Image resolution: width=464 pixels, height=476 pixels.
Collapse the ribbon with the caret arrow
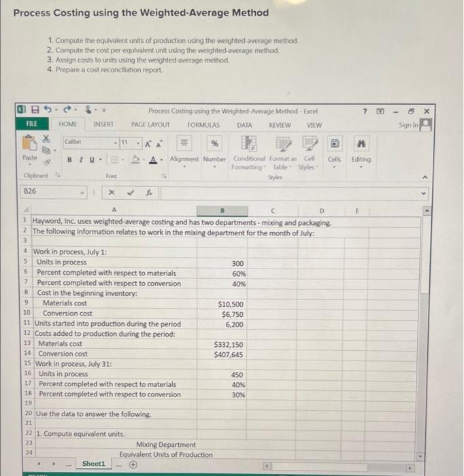tap(425, 177)
